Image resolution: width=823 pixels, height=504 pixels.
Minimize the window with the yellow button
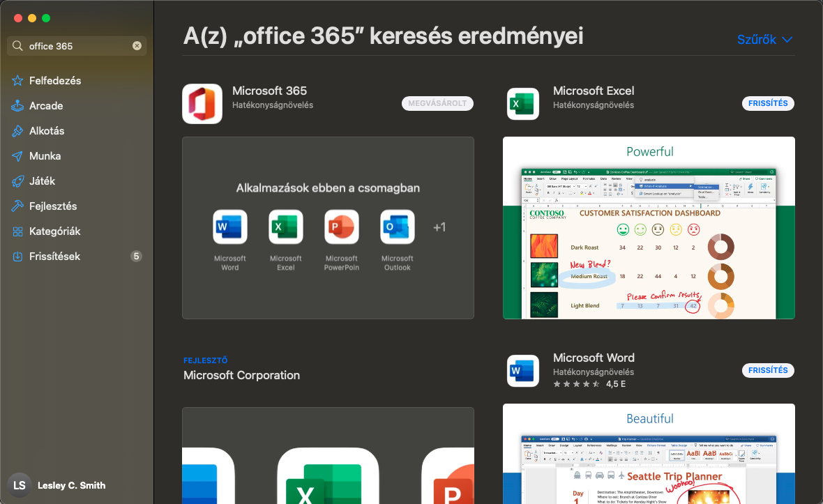pyautogui.click(x=32, y=18)
